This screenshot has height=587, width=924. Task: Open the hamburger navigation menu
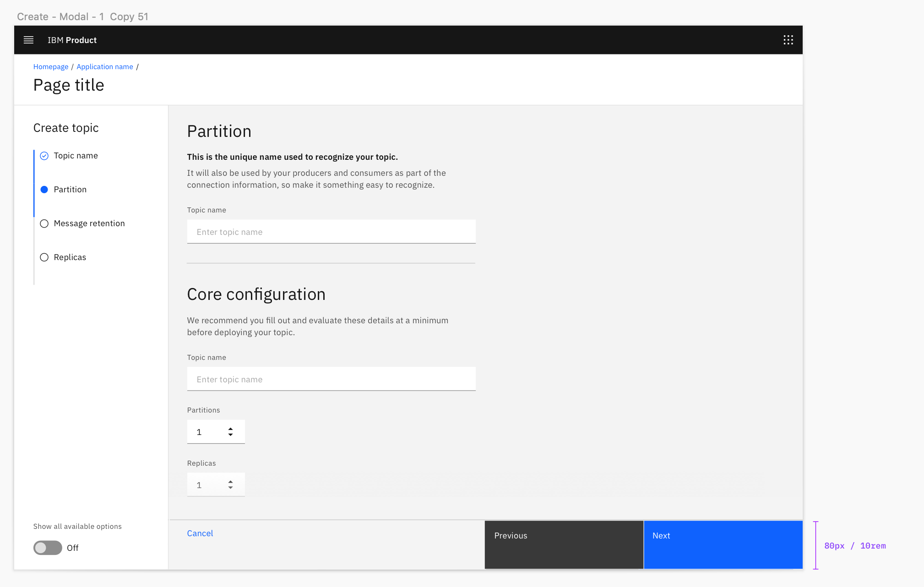[x=28, y=40]
